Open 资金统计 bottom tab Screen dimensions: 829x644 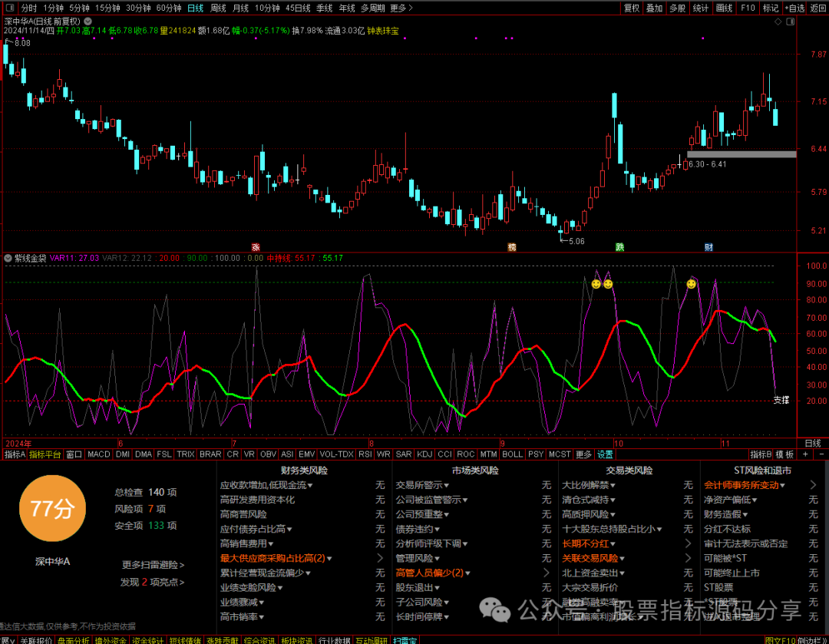pyautogui.click(x=148, y=640)
